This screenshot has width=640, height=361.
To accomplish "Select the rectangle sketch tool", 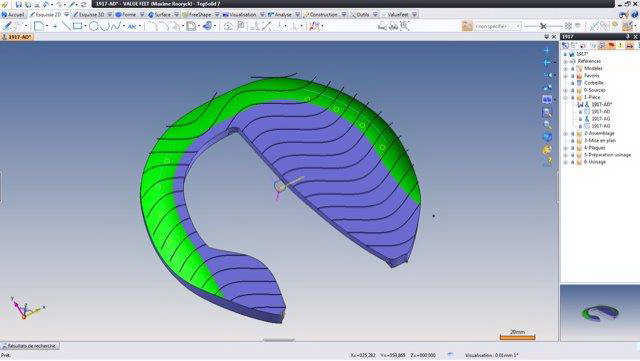I will (x=78, y=26).
